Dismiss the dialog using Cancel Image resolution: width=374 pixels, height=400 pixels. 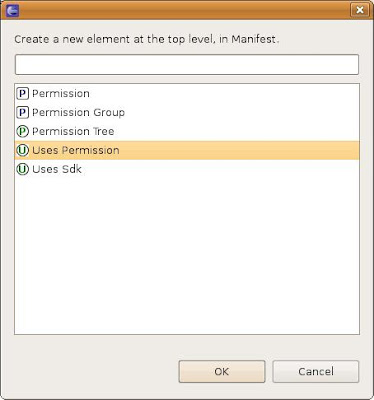pos(316,371)
